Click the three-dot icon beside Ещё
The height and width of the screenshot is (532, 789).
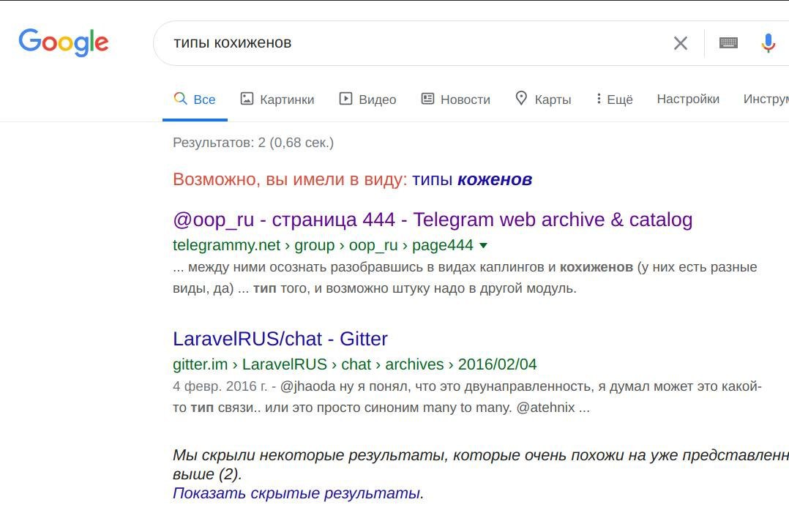point(598,98)
